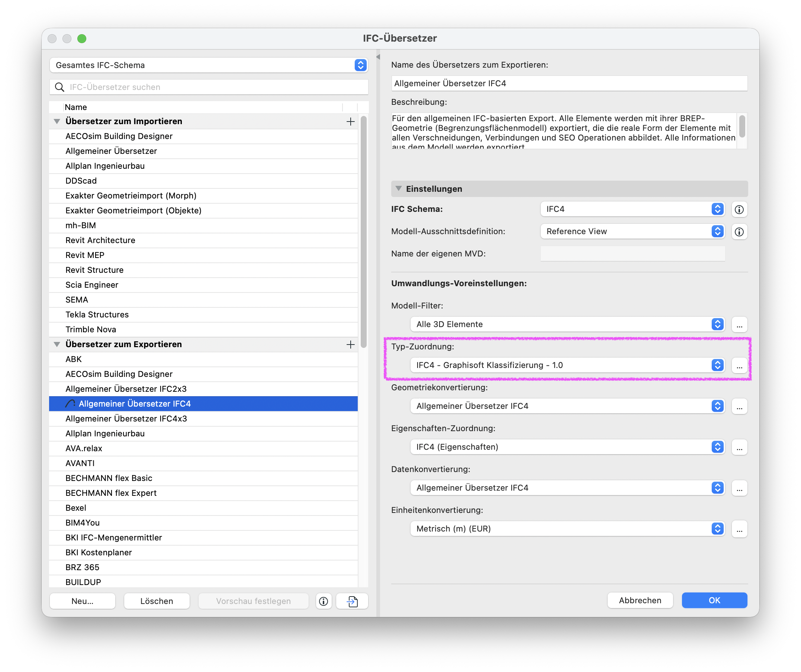The image size is (801, 672).
Task: Open Datenkonvertierung options ellipsis button
Action: click(x=739, y=488)
